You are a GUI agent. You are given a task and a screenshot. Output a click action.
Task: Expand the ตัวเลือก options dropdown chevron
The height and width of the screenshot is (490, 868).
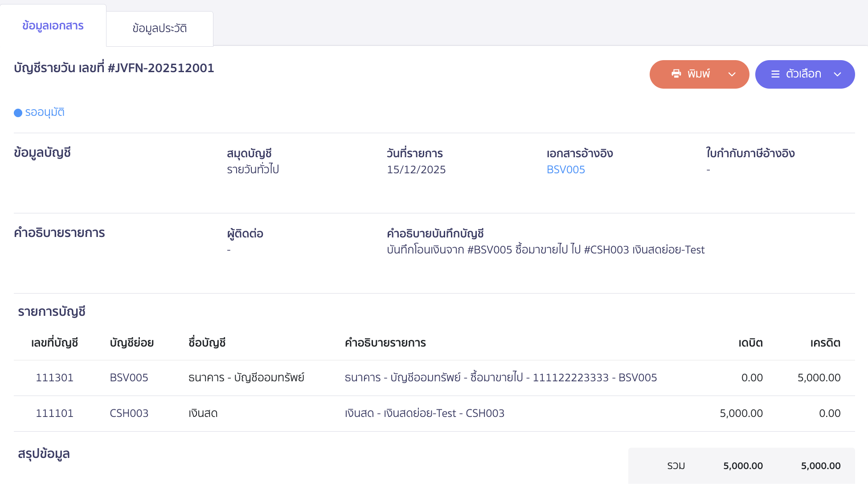(838, 74)
